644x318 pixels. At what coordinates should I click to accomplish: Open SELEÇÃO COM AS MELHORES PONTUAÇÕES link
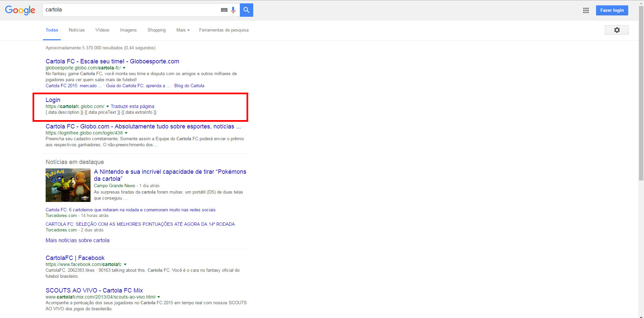140,224
